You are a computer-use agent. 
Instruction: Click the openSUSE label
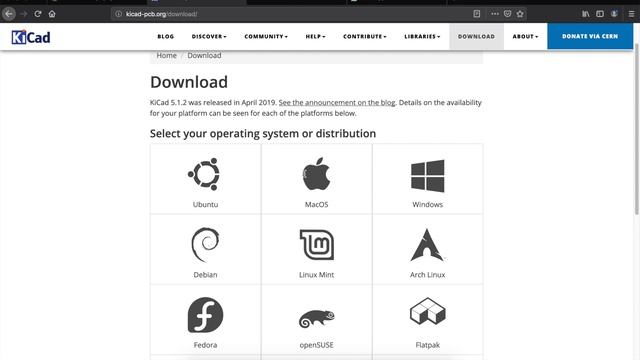point(316,345)
